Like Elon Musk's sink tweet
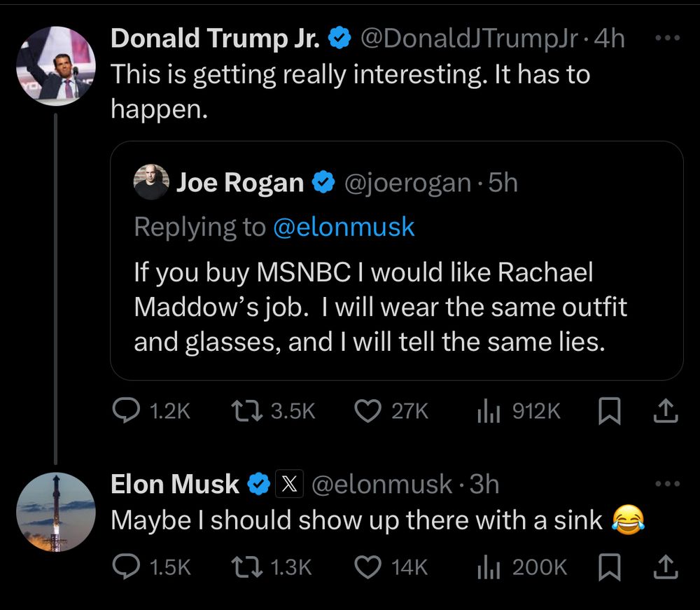Screen dimensions: 700x610 click(369, 567)
